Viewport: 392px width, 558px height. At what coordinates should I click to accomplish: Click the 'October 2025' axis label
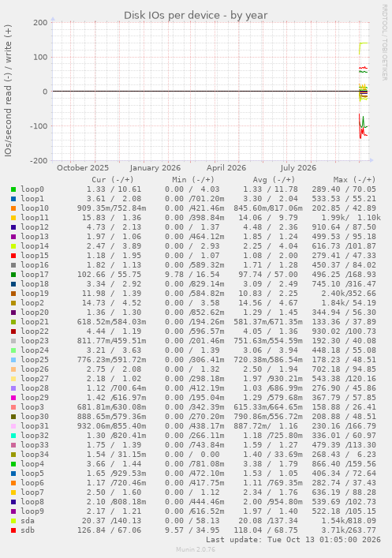[83, 167]
